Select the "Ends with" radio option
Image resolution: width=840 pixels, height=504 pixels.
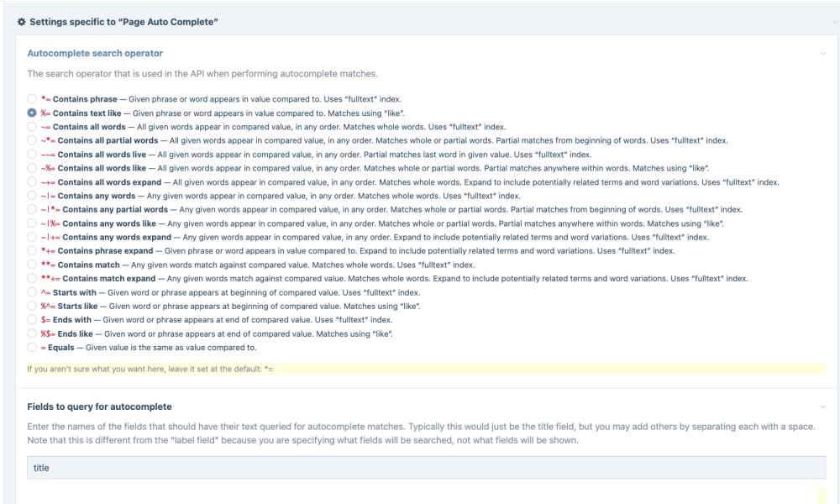click(32, 320)
